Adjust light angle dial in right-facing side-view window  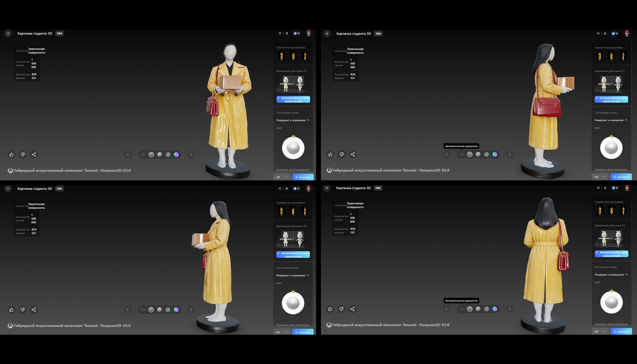(x=611, y=148)
